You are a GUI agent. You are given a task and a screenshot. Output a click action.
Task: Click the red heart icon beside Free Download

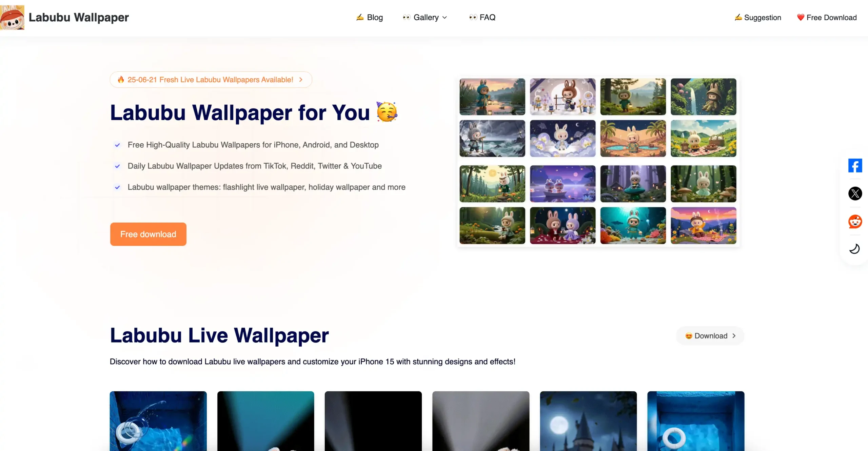coord(801,18)
